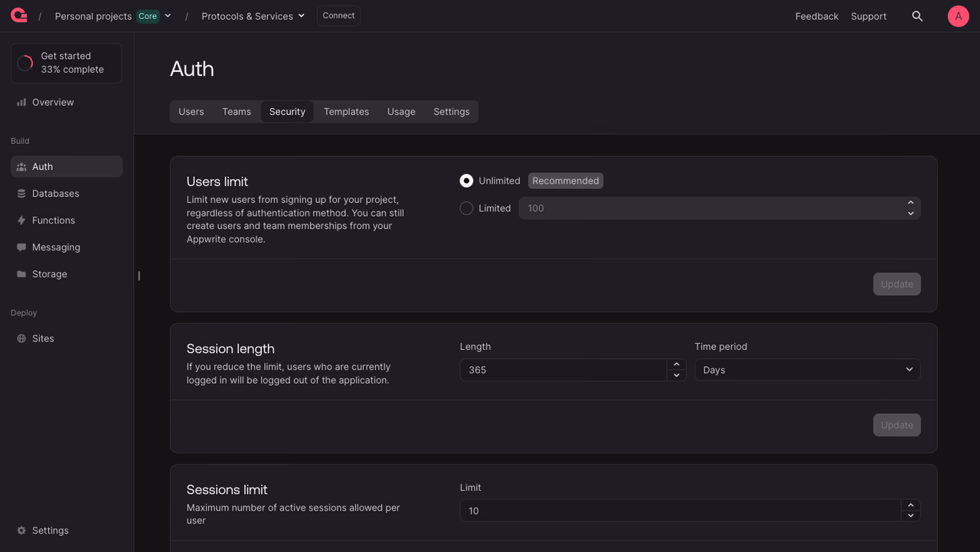The width and height of the screenshot is (980, 552).
Task: Click the Sites globe icon
Action: coord(21,338)
